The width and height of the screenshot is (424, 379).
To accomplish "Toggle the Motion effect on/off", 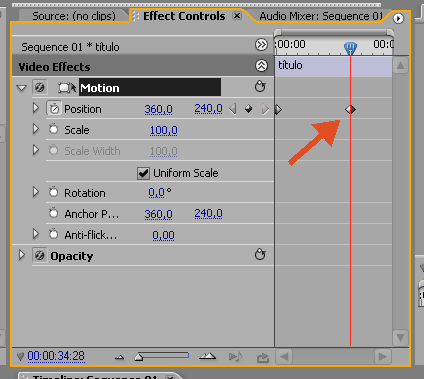I will [39, 88].
